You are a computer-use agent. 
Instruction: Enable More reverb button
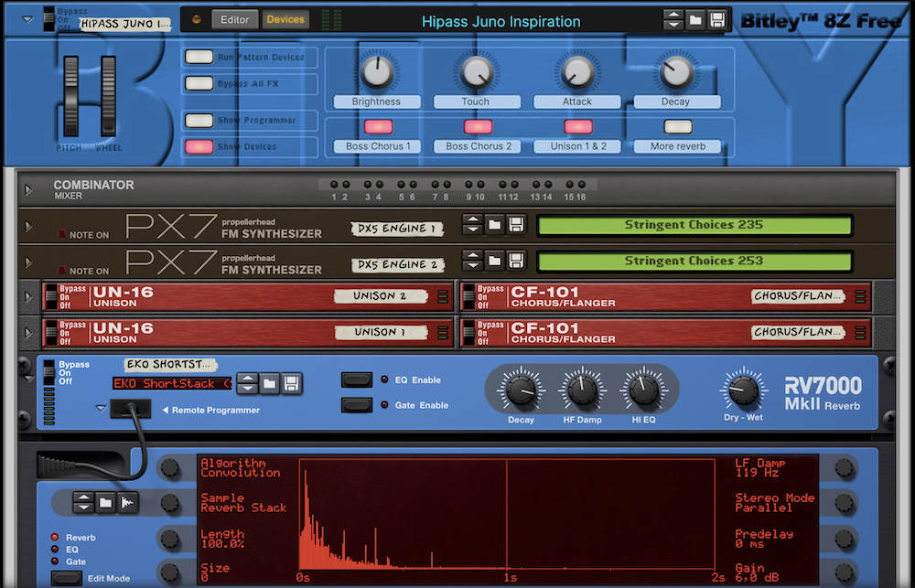coord(678,126)
